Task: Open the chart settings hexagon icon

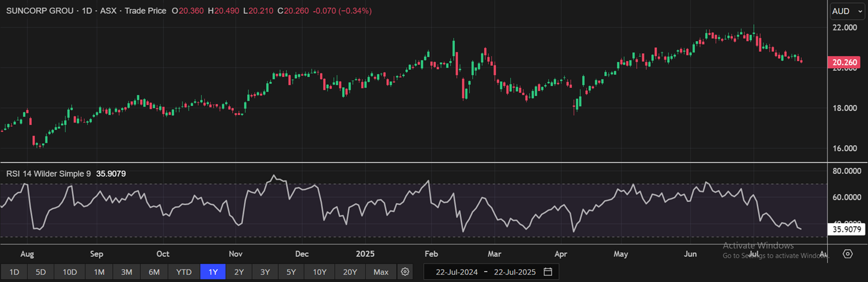Action: pyautogui.click(x=848, y=254)
